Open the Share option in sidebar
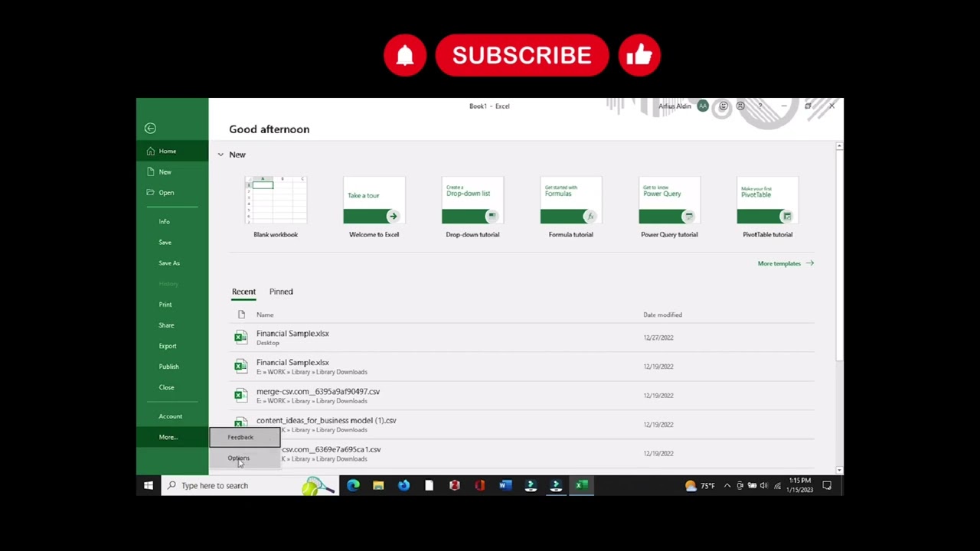This screenshot has height=551, width=980. click(x=172, y=324)
